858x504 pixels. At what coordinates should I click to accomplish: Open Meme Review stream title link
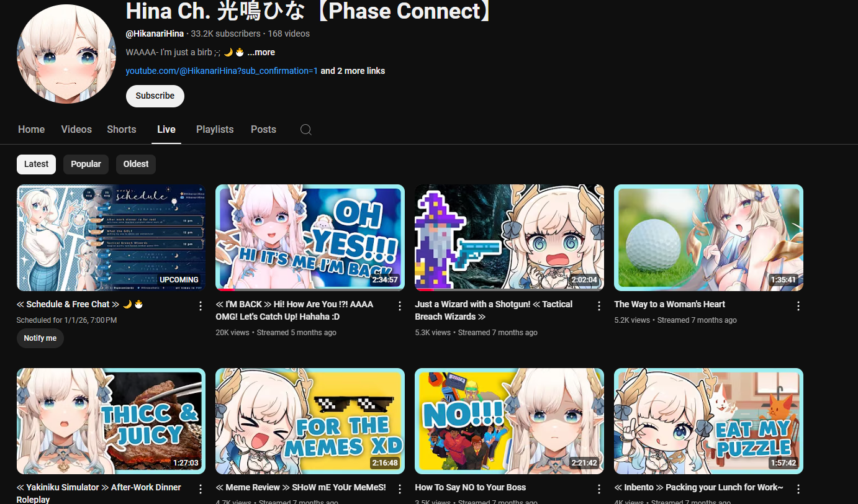[300, 487]
